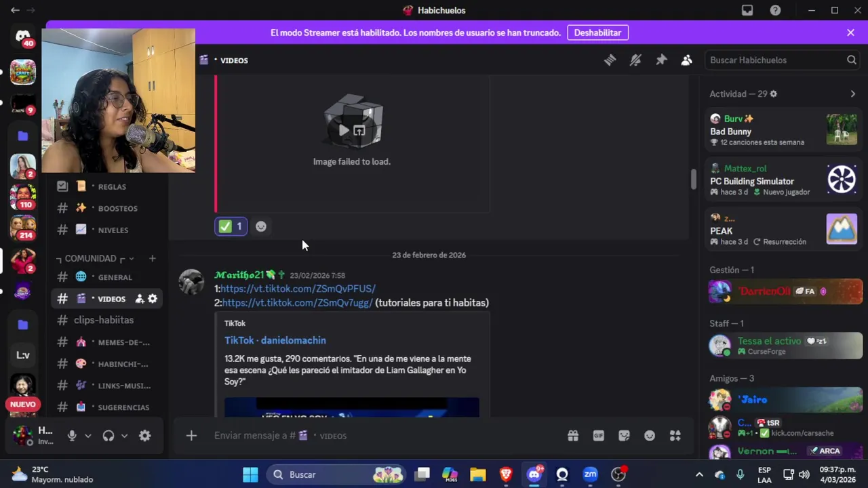Add a reaction with smiley icon
The width and height of the screenshot is (868, 488).
pos(261,226)
